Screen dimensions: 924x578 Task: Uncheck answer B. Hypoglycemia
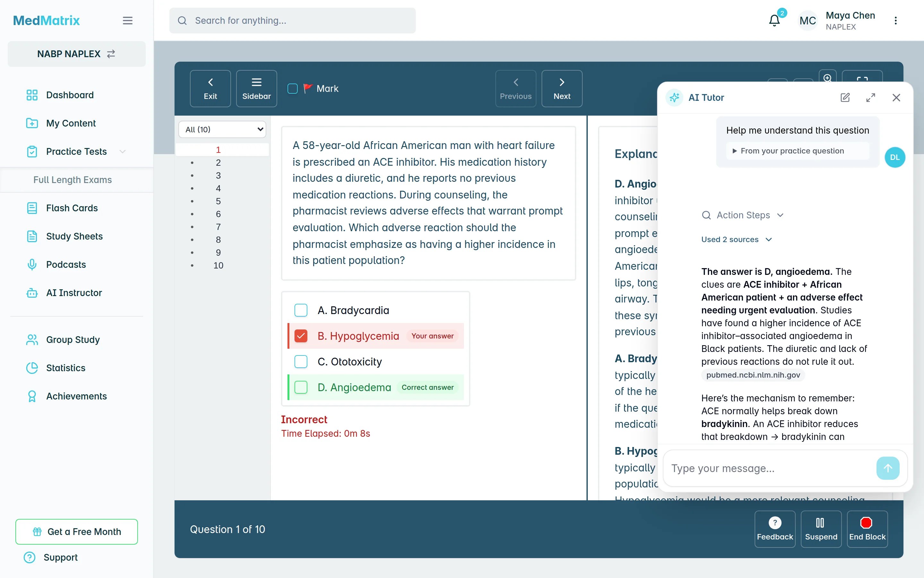(x=301, y=336)
